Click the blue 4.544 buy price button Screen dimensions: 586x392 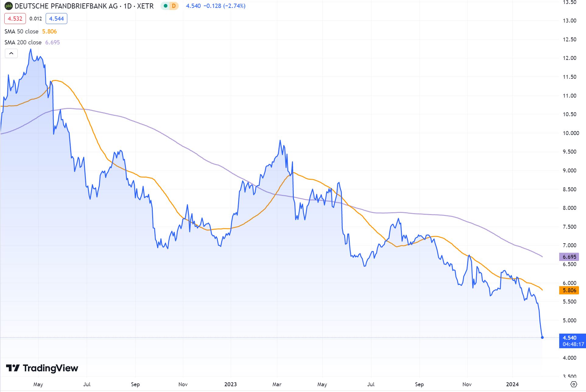pyautogui.click(x=56, y=19)
